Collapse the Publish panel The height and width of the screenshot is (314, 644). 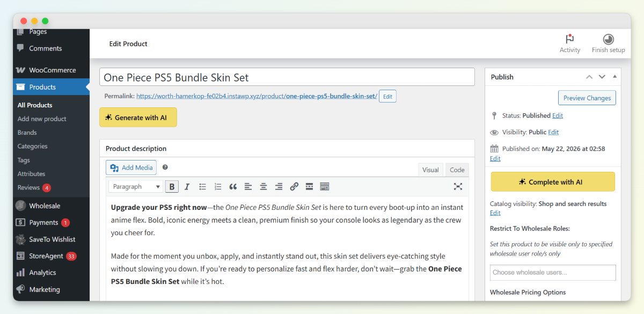(x=614, y=77)
